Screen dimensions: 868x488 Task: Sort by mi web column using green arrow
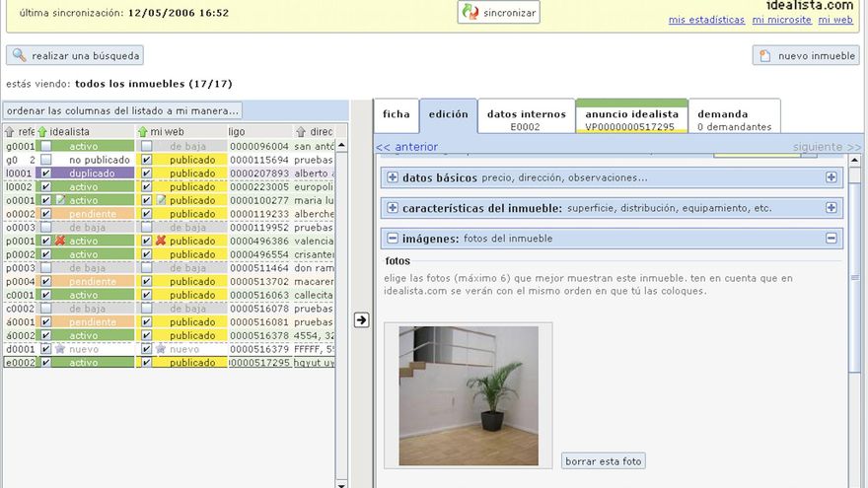(x=142, y=131)
